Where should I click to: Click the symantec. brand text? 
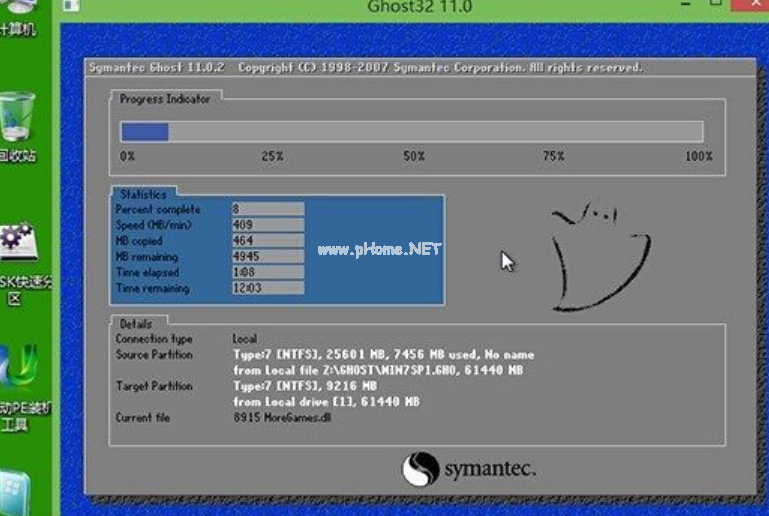(490, 468)
